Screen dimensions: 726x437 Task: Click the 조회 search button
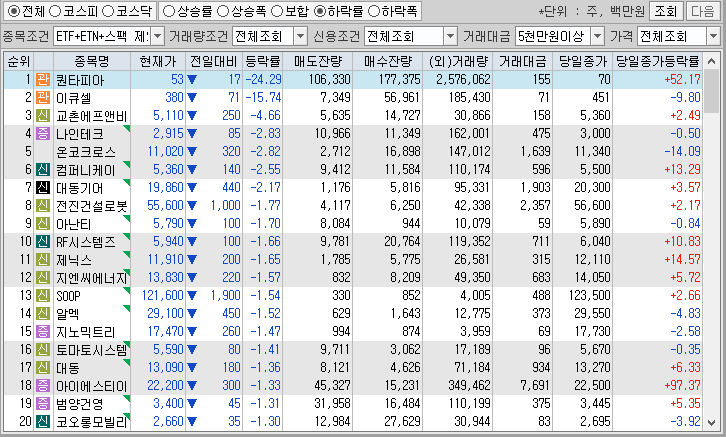coord(666,11)
